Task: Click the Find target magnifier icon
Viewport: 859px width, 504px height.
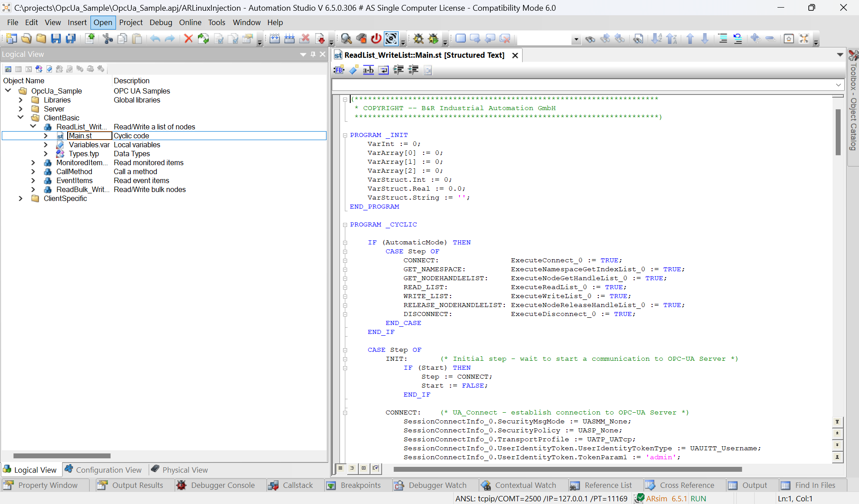Action: click(346, 38)
